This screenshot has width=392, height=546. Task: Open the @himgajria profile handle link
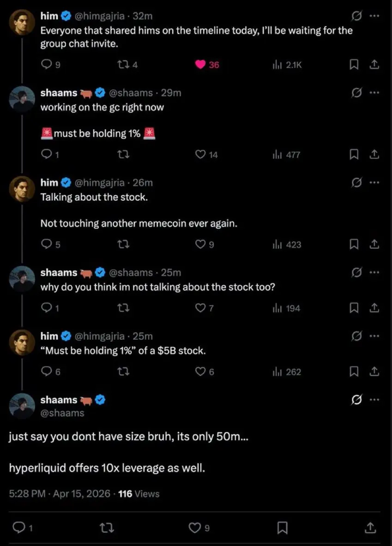tap(99, 16)
